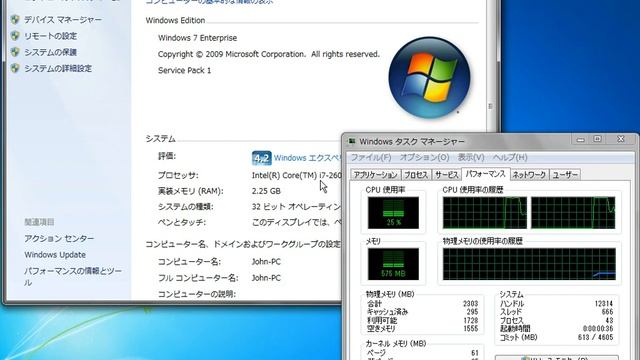This screenshot has width=640, height=360.
Task: Select the commit value 613 / 4605
Action: [x=596, y=337]
